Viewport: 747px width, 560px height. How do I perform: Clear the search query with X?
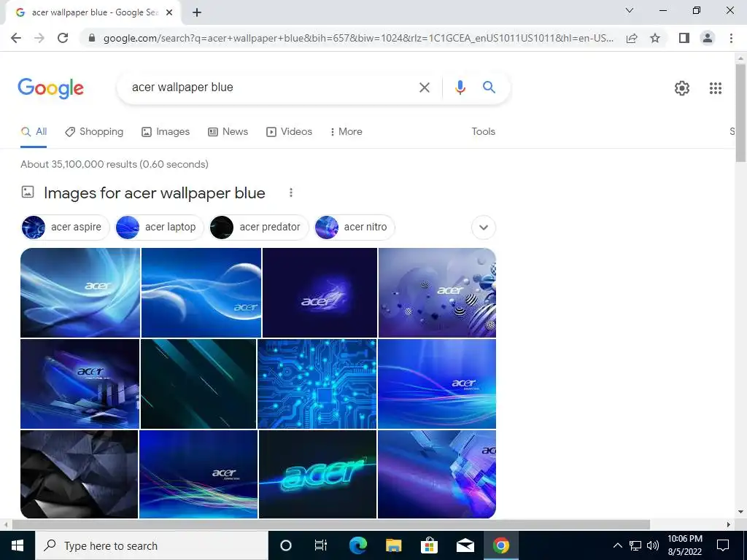(x=424, y=87)
